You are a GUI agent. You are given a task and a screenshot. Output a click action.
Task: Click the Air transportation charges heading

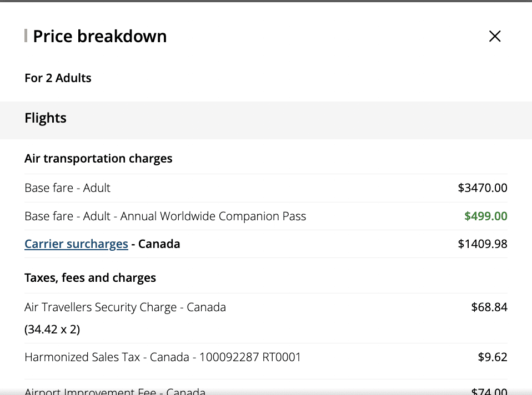click(98, 159)
